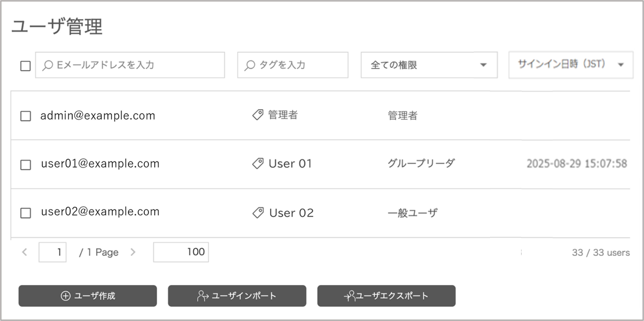Go to the previous page arrow
Screen dimensions: 644x321
pos(24,252)
